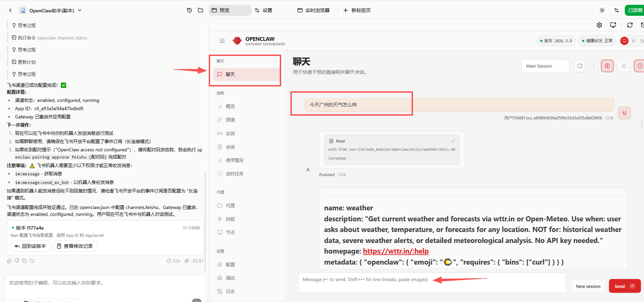Screen dimensions: 644x302
Task: Click 回到该版本 button
Action: pos(30,246)
